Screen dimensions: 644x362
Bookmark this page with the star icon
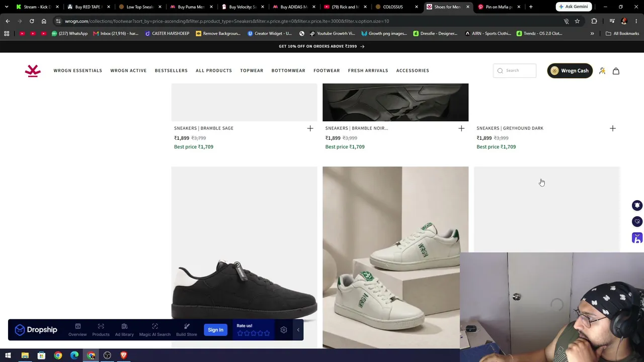pos(577,21)
